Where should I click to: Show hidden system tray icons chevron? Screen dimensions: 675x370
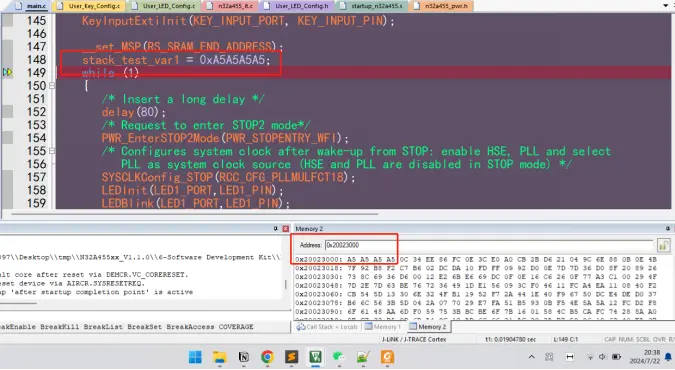(532, 357)
